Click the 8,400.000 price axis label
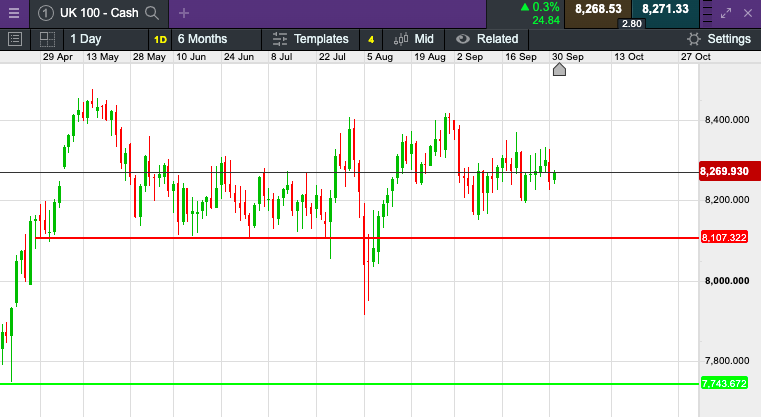Screen dimensions: 761x417 pyautogui.click(x=727, y=120)
